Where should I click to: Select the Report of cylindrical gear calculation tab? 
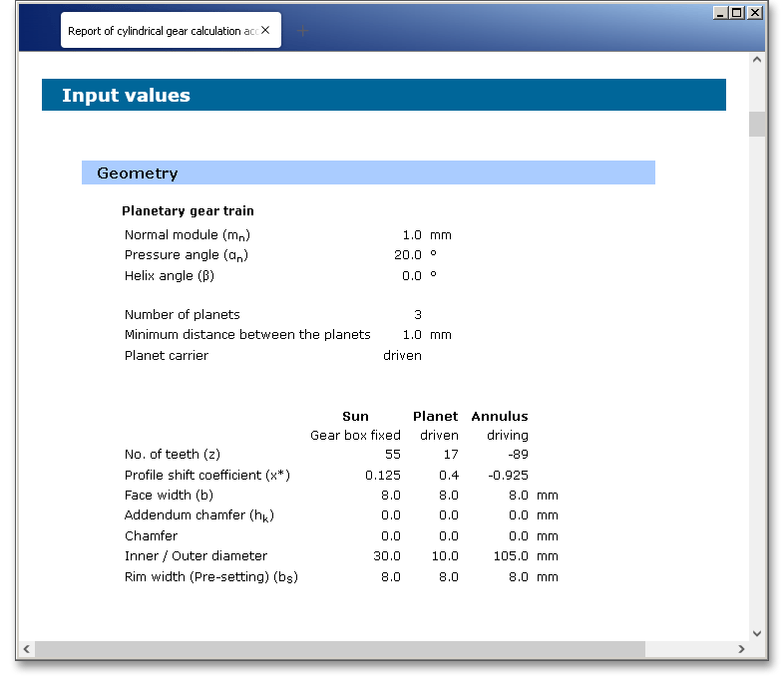click(x=155, y=31)
